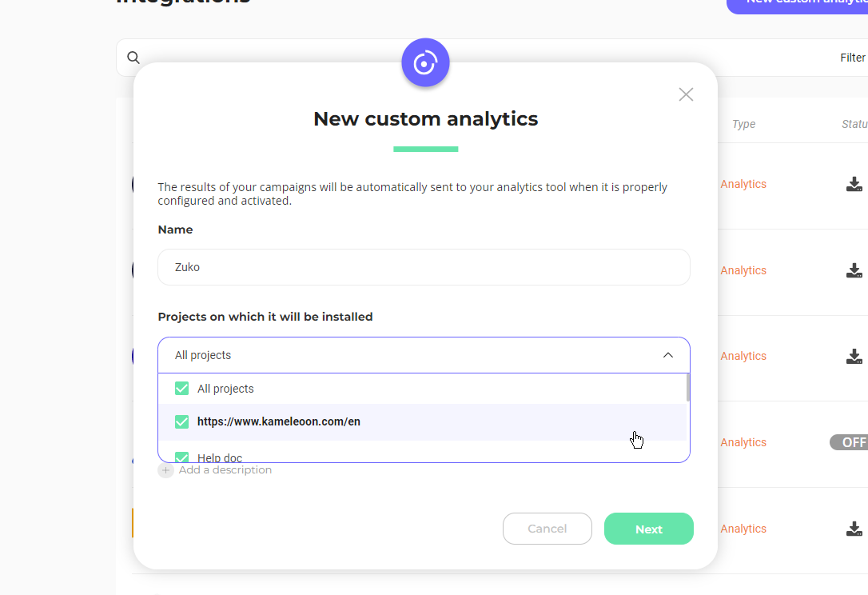Click the purple custom analytics logo icon

425,62
